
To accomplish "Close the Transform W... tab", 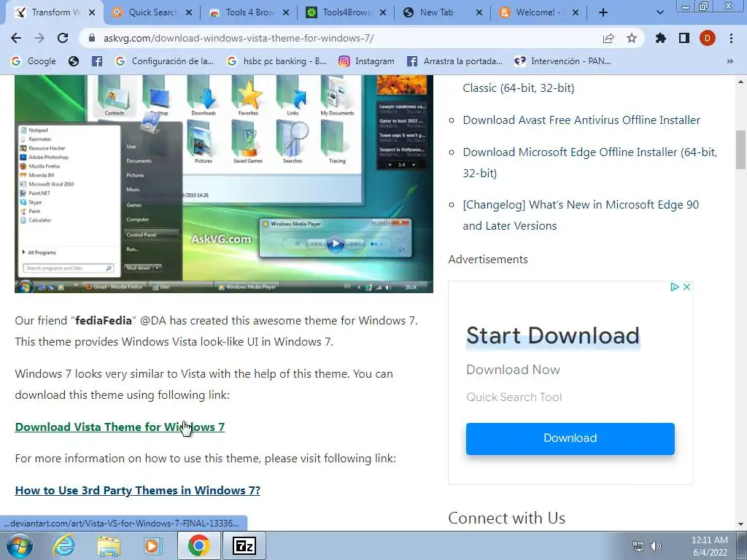I will (93, 13).
